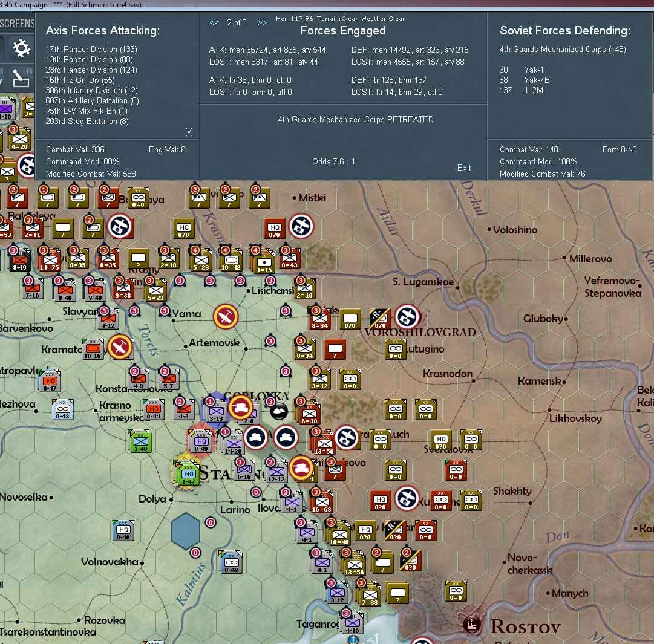
Task: Click fighter air battle icon near Yama
Action: [226, 316]
